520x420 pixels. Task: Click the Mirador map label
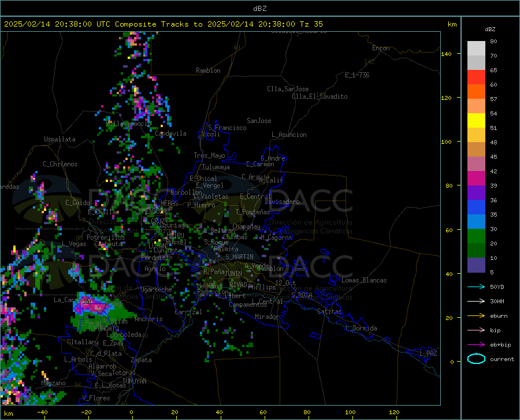266,317
